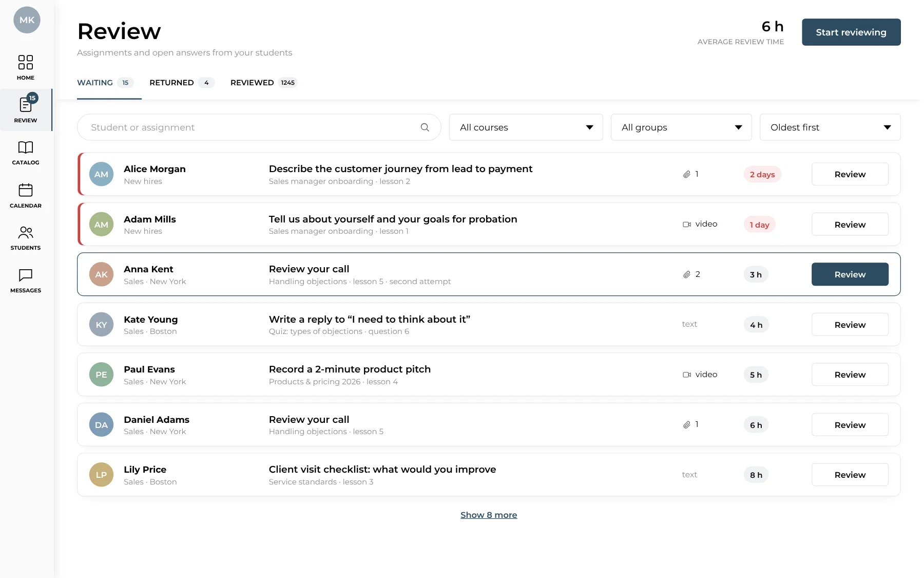Open the Messages sidebar item

(26, 281)
